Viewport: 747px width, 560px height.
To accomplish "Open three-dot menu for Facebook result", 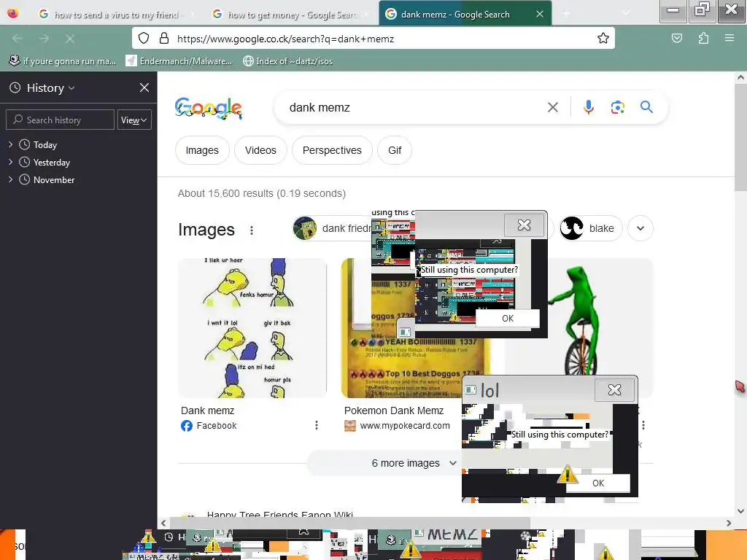I will (x=317, y=425).
